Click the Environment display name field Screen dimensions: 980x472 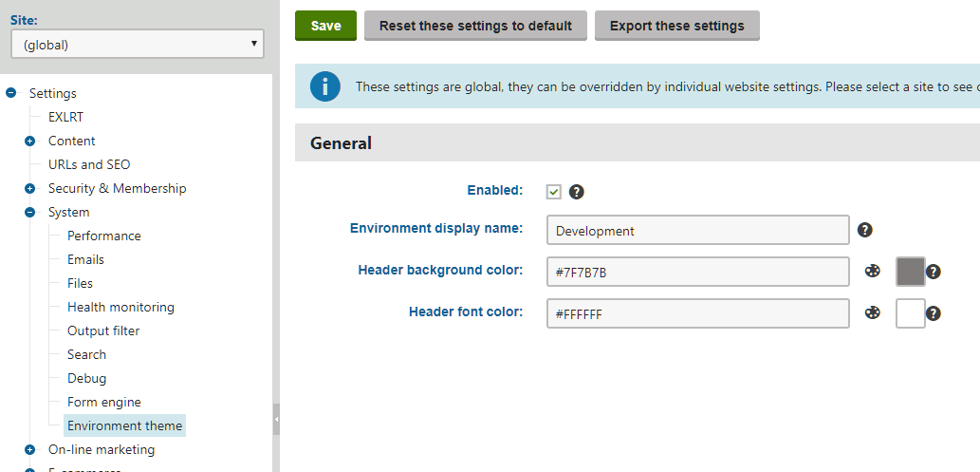(697, 231)
